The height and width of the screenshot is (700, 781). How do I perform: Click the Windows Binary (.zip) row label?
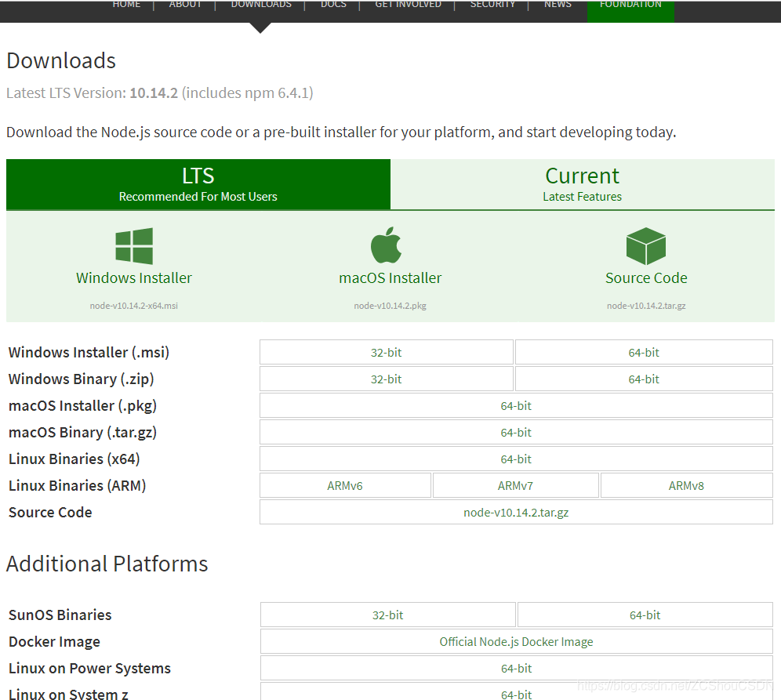[82, 379]
